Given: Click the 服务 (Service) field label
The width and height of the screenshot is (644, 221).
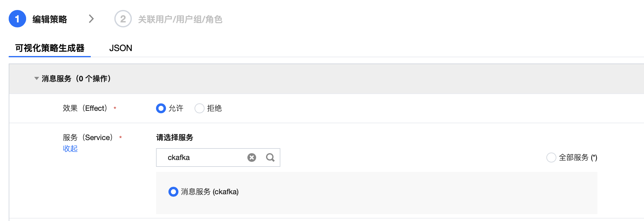Looking at the screenshot, I should tap(88, 138).
